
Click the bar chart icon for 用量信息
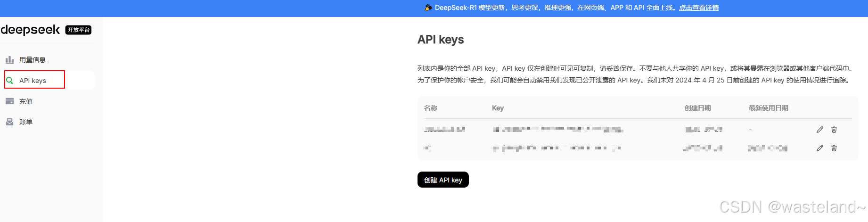[x=9, y=59]
